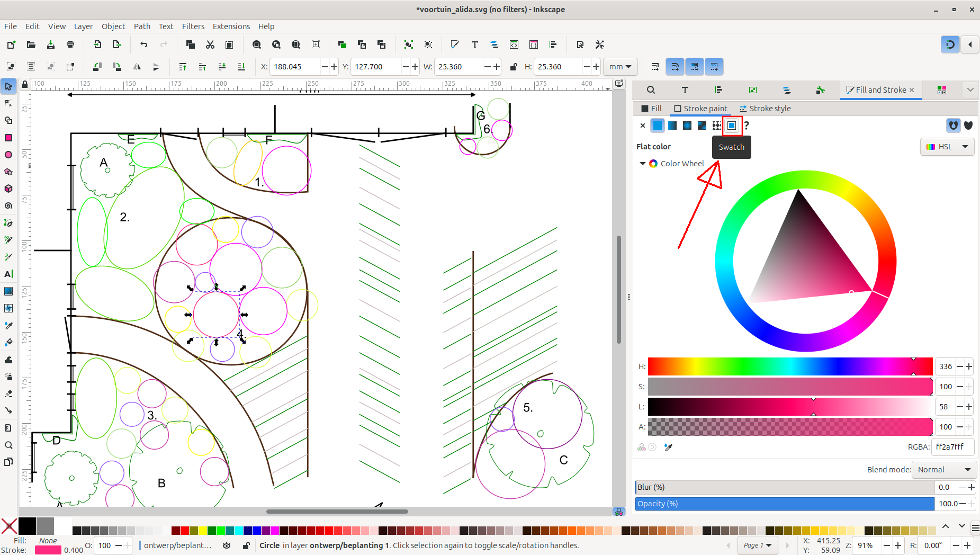The image size is (980, 555).
Task: Click the color picker dropper in Fill and Stroke
Action: (x=668, y=447)
